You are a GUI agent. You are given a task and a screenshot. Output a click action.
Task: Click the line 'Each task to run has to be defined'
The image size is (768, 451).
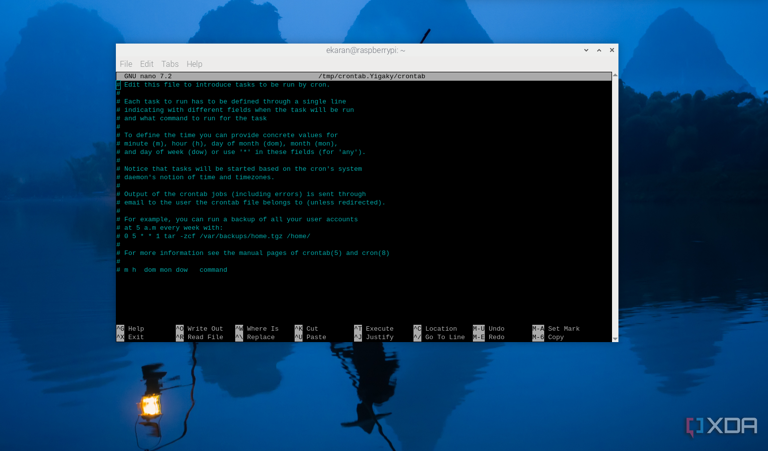231,102
